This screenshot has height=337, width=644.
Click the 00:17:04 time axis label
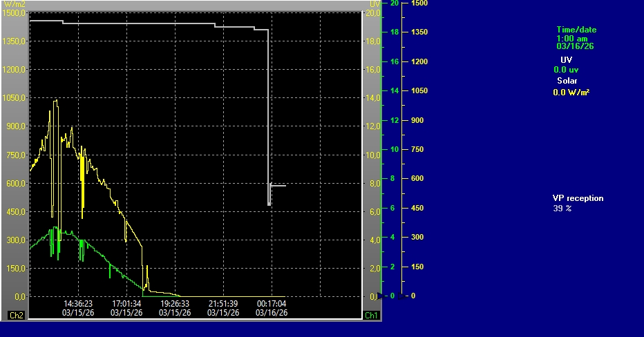coord(272,303)
